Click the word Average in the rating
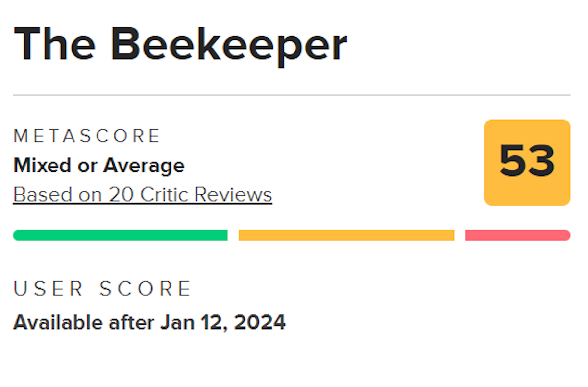The height and width of the screenshot is (387, 588). pos(144,166)
